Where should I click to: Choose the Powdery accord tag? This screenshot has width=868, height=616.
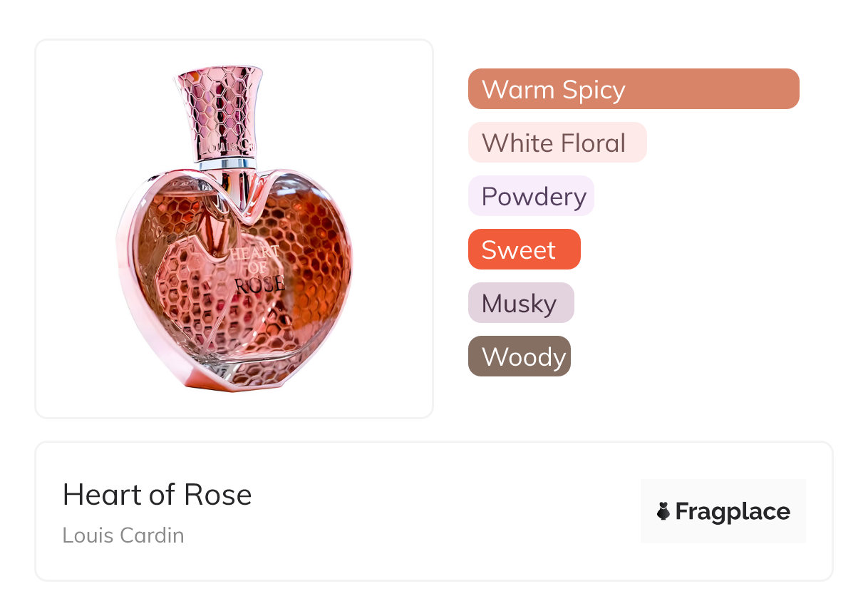coord(531,196)
